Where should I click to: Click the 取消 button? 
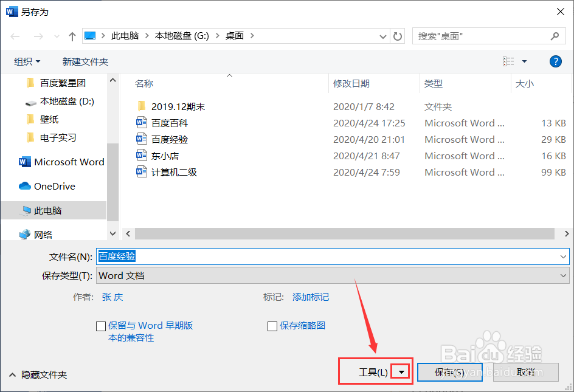pyautogui.click(x=526, y=372)
